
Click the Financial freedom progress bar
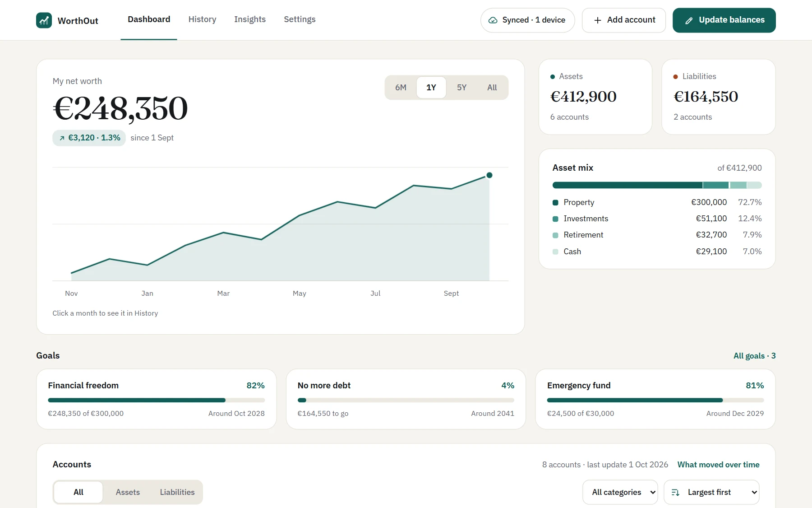pyautogui.click(x=156, y=400)
